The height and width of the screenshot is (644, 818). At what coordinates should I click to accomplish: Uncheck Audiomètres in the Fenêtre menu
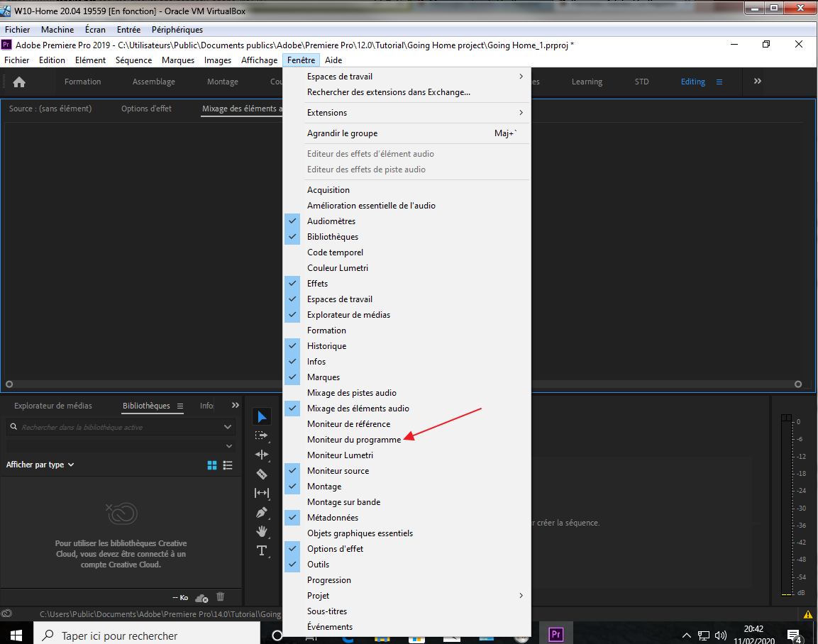click(407, 221)
